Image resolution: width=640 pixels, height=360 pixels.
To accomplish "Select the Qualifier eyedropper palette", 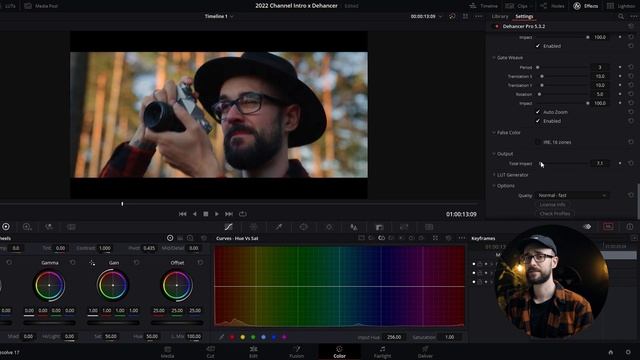I will (x=278, y=227).
